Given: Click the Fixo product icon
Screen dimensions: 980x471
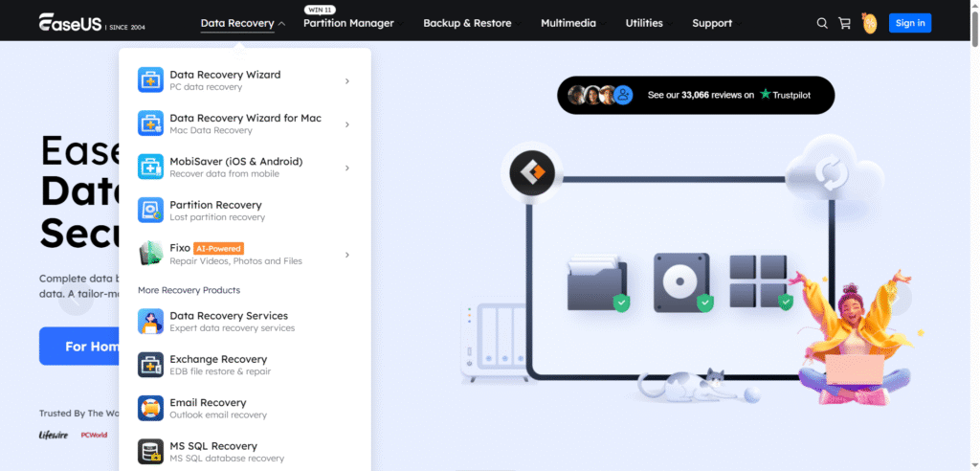Looking at the screenshot, I should click(x=151, y=255).
